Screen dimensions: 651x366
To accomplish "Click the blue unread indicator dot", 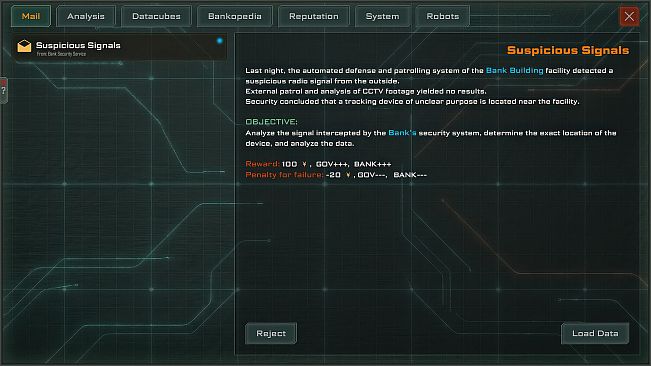I will coord(220,41).
